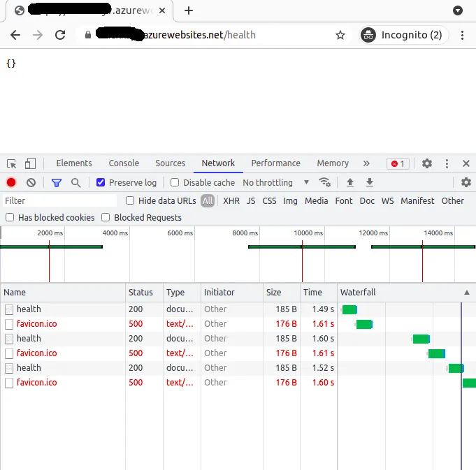Open the Performance tab
476x470 pixels.
275,163
